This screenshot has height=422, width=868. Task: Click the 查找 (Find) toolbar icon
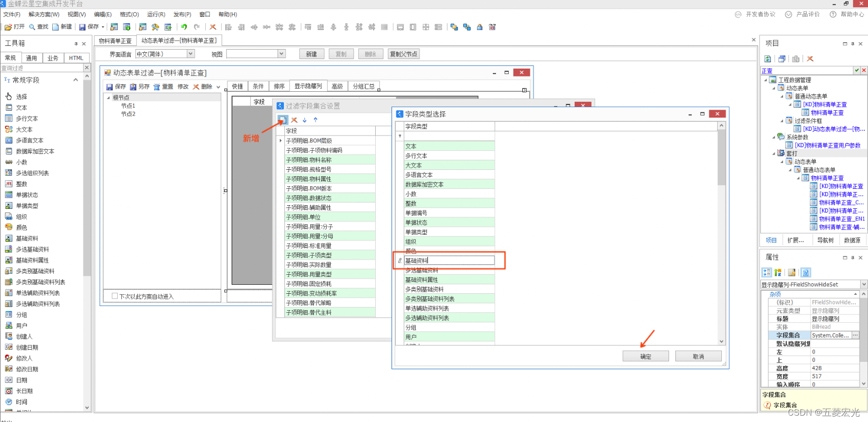tap(39, 27)
